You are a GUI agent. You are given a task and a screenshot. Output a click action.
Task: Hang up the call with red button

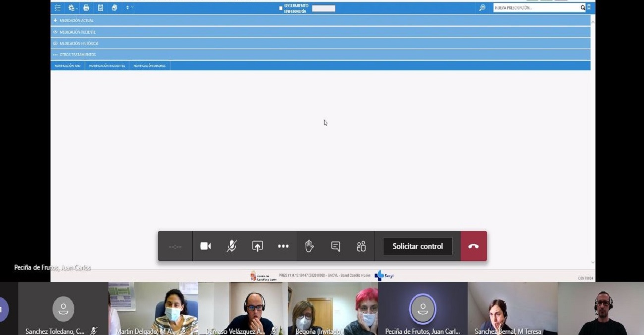pyautogui.click(x=474, y=246)
